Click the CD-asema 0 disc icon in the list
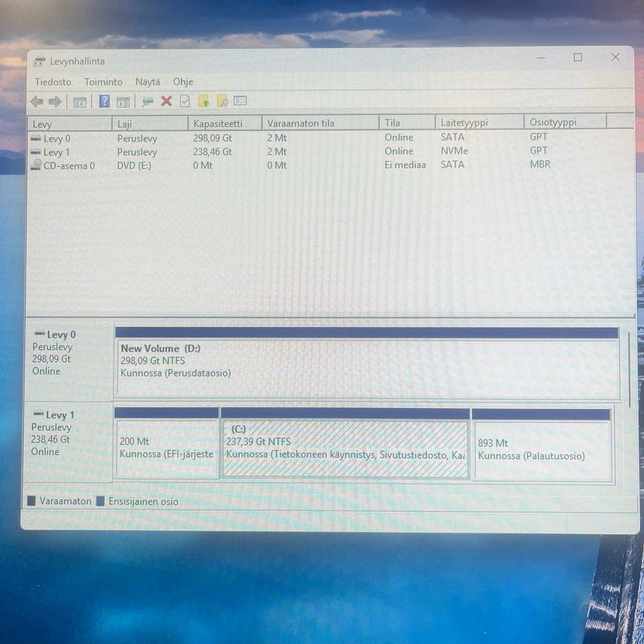This screenshot has height=644, width=644. (x=36, y=165)
